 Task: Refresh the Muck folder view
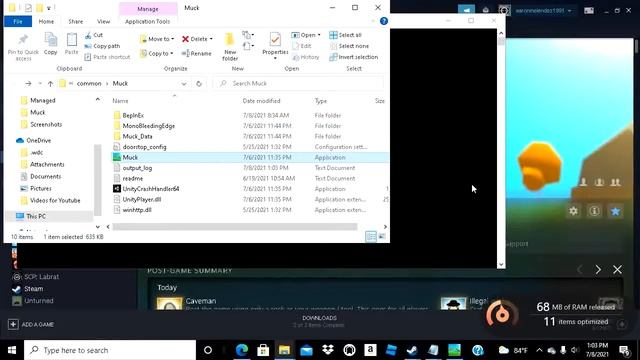(199, 83)
